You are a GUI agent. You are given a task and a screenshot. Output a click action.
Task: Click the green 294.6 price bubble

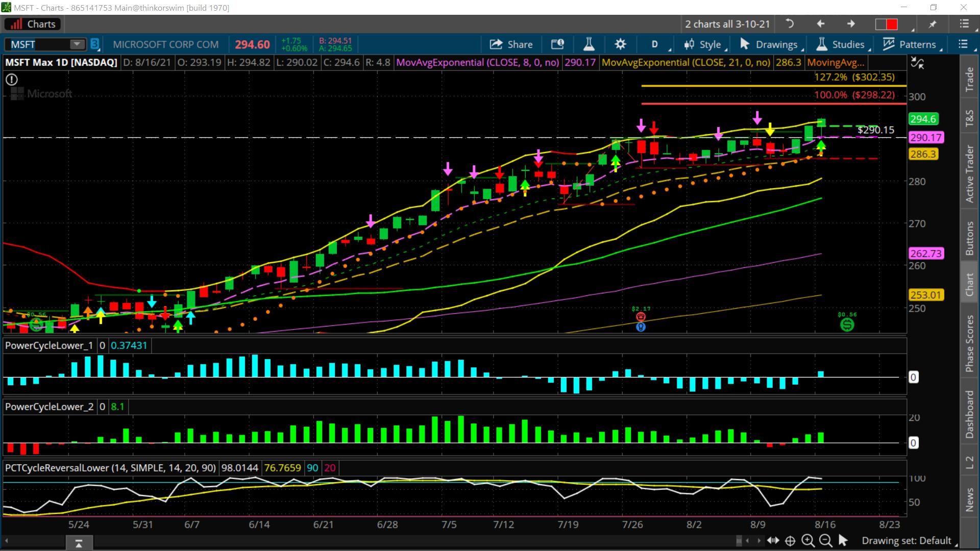tap(923, 119)
